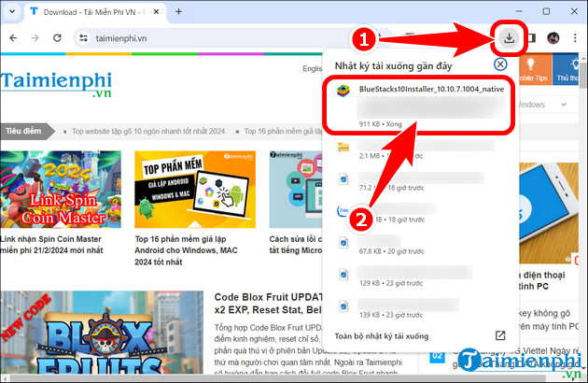View site information icon in address bar

pos(83,38)
